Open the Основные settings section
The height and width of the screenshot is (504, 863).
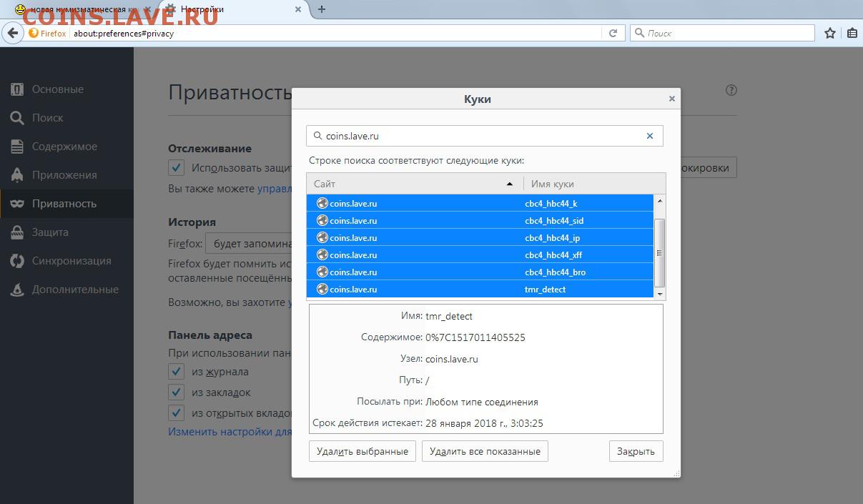(66, 89)
